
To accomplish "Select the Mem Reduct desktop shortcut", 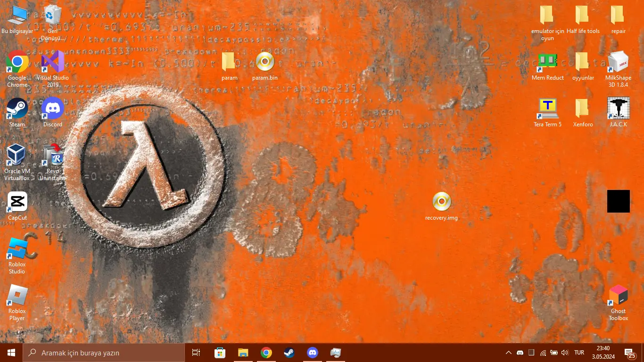I will point(547,66).
